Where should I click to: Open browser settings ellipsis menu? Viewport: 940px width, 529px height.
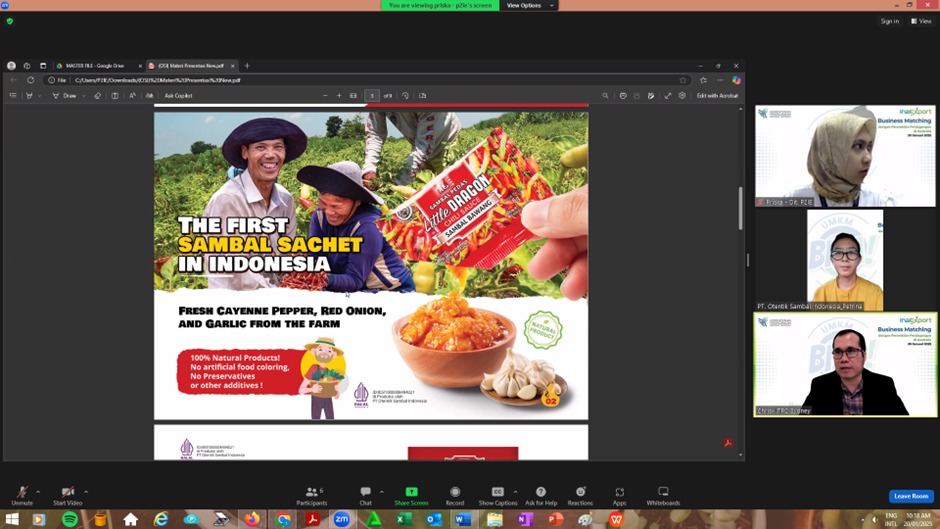pyautogui.click(x=720, y=80)
